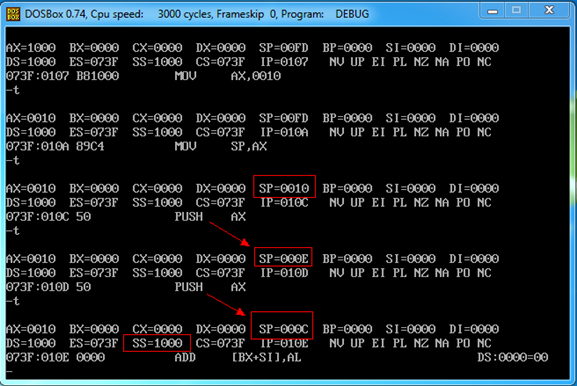Click PUSH AX instruction at 073F:010D
577x386 pixels.
(x=210, y=287)
